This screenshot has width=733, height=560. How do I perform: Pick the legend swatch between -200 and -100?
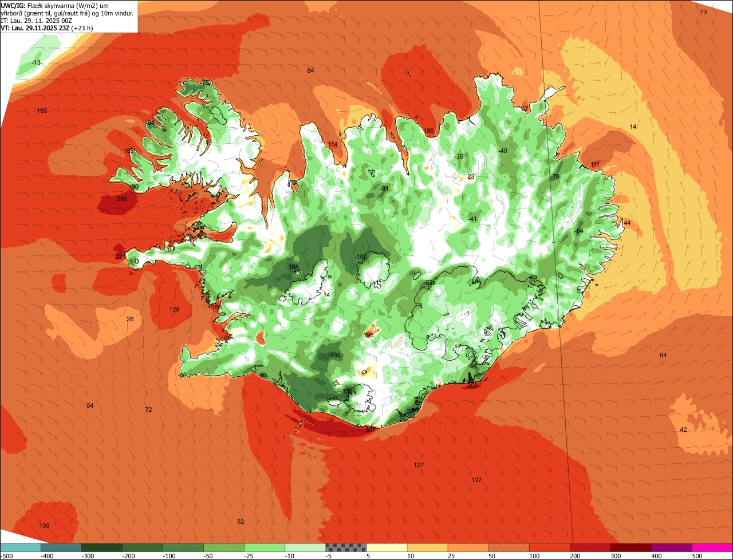tap(143, 547)
